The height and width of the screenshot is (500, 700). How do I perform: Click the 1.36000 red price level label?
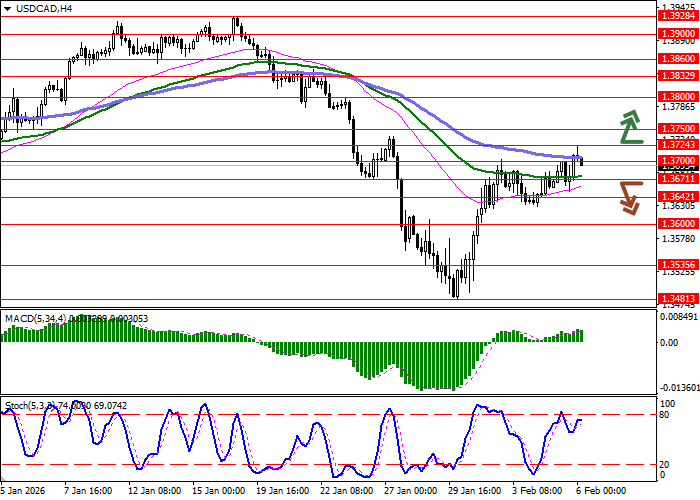click(x=678, y=224)
